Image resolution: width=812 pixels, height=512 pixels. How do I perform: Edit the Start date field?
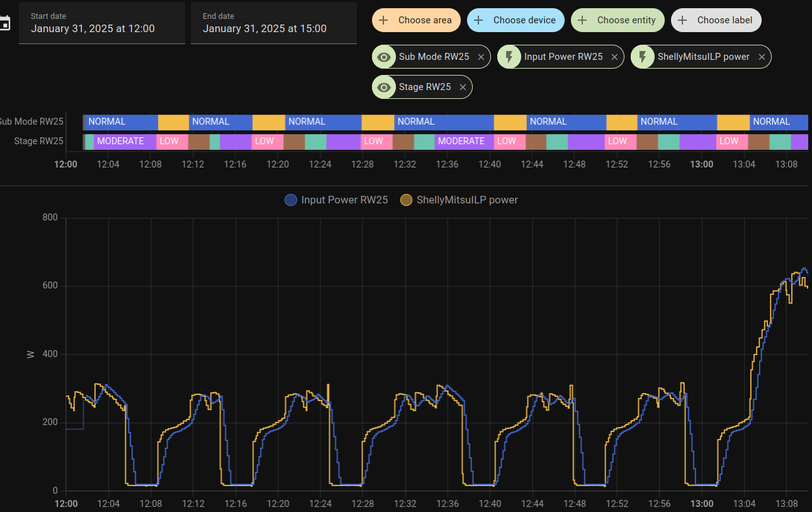pyautogui.click(x=101, y=23)
